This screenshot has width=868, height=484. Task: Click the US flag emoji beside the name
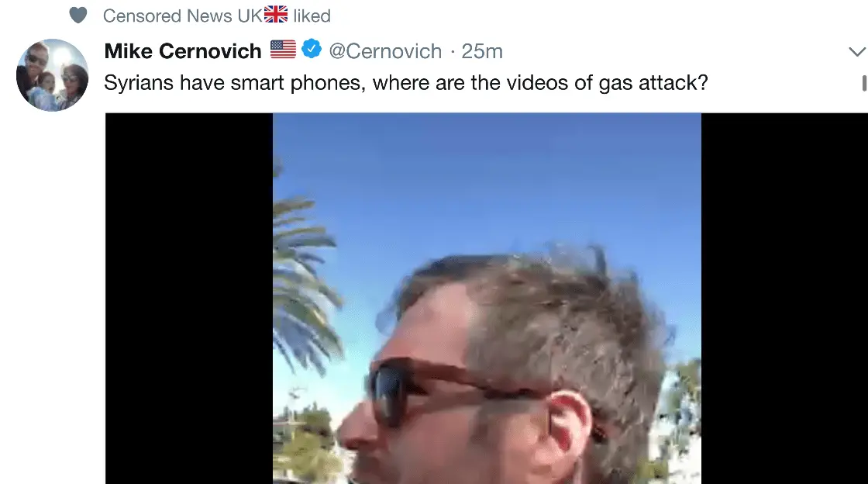click(x=283, y=50)
